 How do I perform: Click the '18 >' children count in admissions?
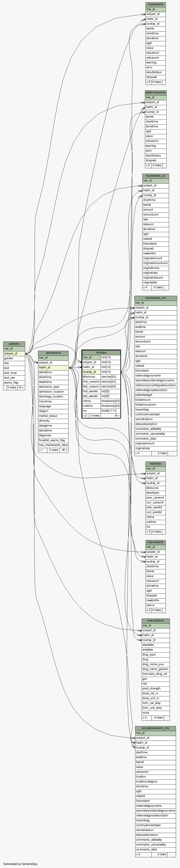(x=64, y=450)
